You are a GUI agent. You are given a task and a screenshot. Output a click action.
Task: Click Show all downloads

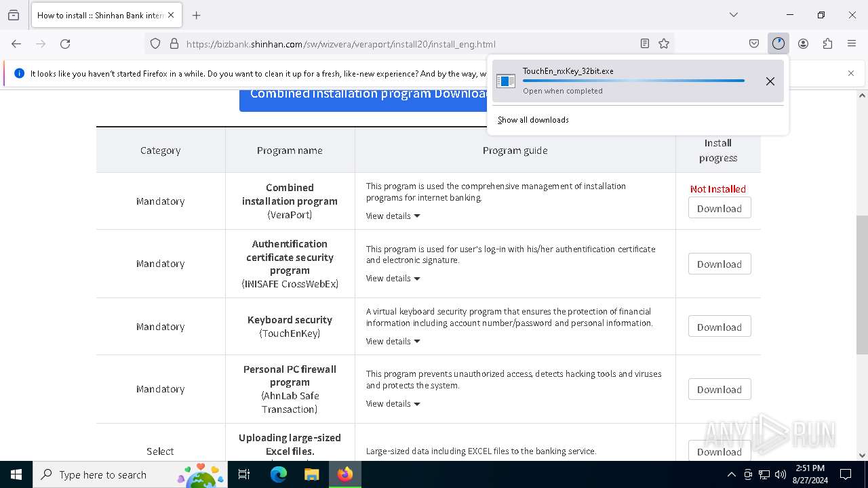click(x=533, y=120)
